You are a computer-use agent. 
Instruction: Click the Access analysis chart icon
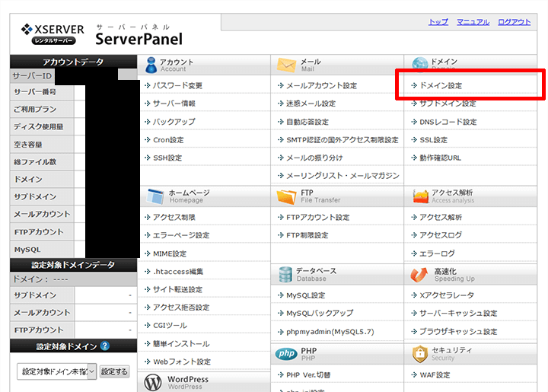[420, 196]
